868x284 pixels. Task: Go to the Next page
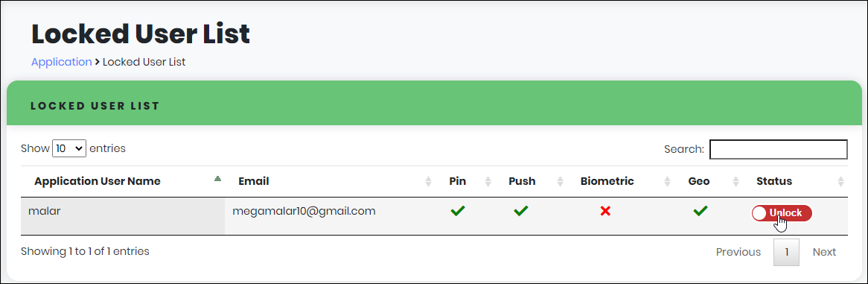[824, 253]
